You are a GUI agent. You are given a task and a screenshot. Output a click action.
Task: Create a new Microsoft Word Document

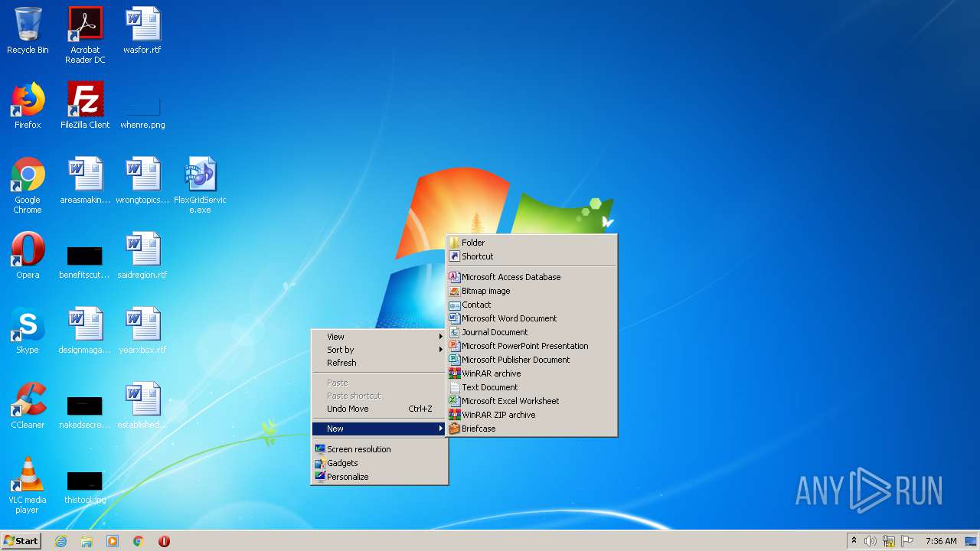point(531,318)
